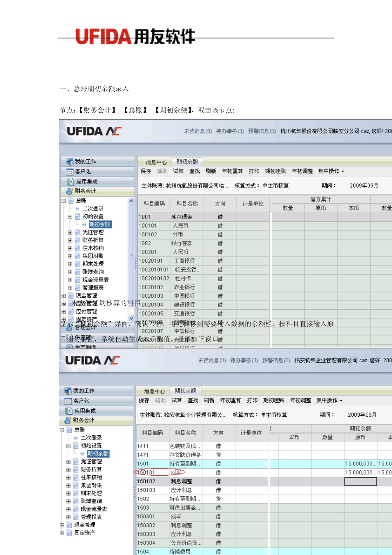392x555 pixels.
Task: Click 客户化 panel icon in upper screenshot
Action: pyautogui.click(x=70, y=172)
